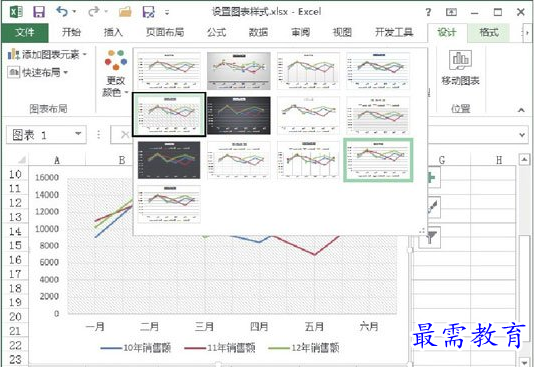Select the black-bordered highlighted chart style thumbnail
The height and width of the screenshot is (367, 534).
click(169, 115)
